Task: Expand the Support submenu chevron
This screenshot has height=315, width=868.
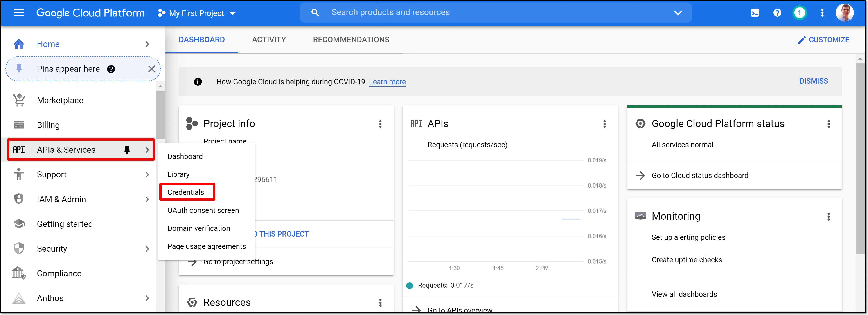Action: coord(147,174)
